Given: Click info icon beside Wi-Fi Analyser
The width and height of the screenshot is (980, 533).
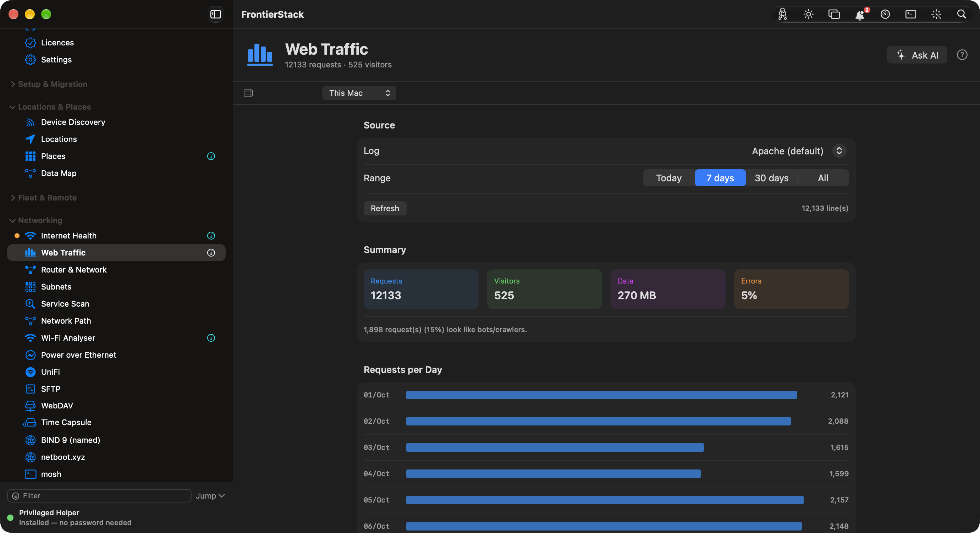Looking at the screenshot, I should (211, 338).
